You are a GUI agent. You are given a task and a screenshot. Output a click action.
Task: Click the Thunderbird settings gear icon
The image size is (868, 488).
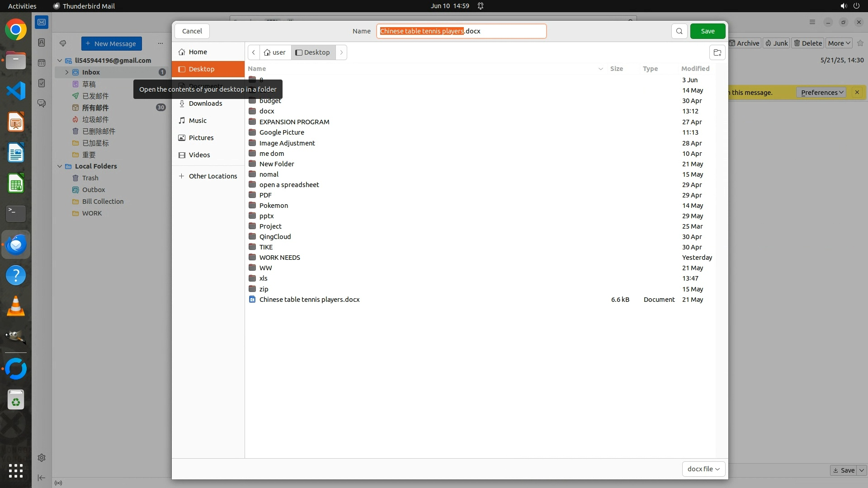point(42,458)
